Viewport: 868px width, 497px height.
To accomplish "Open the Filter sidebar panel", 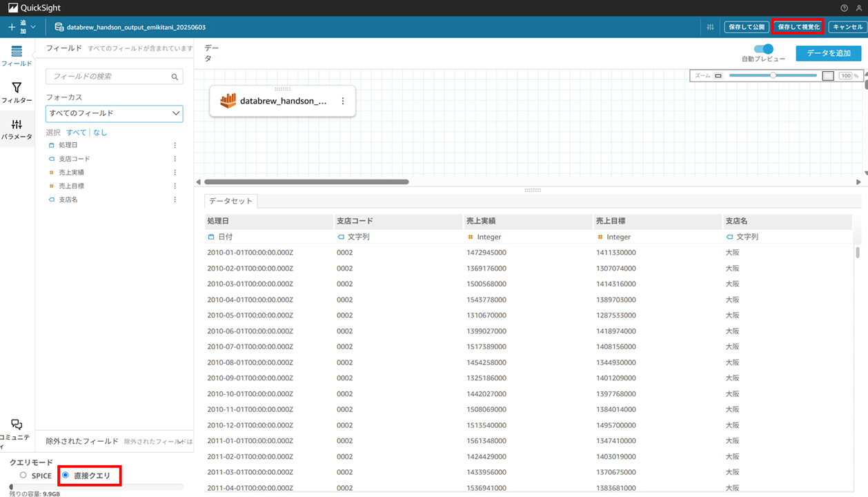I will 17,92.
